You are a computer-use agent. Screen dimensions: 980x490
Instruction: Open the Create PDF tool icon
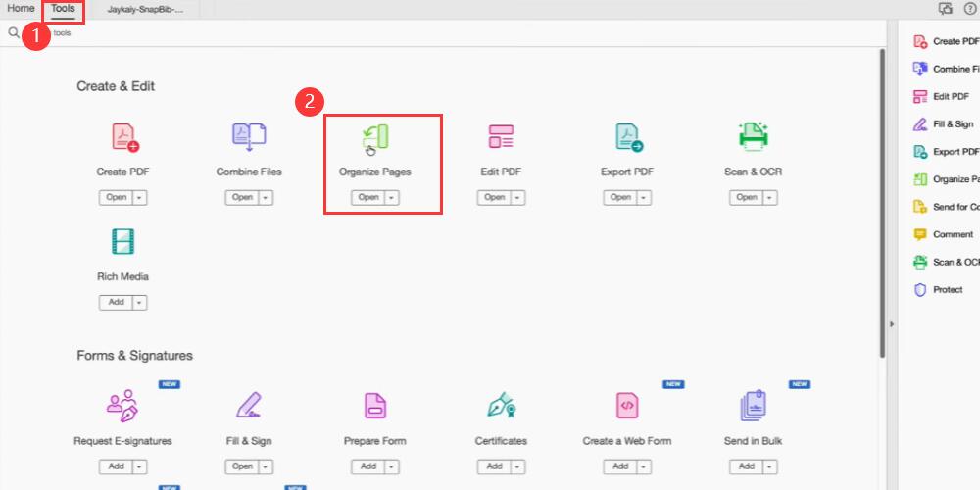pyautogui.click(x=125, y=137)
